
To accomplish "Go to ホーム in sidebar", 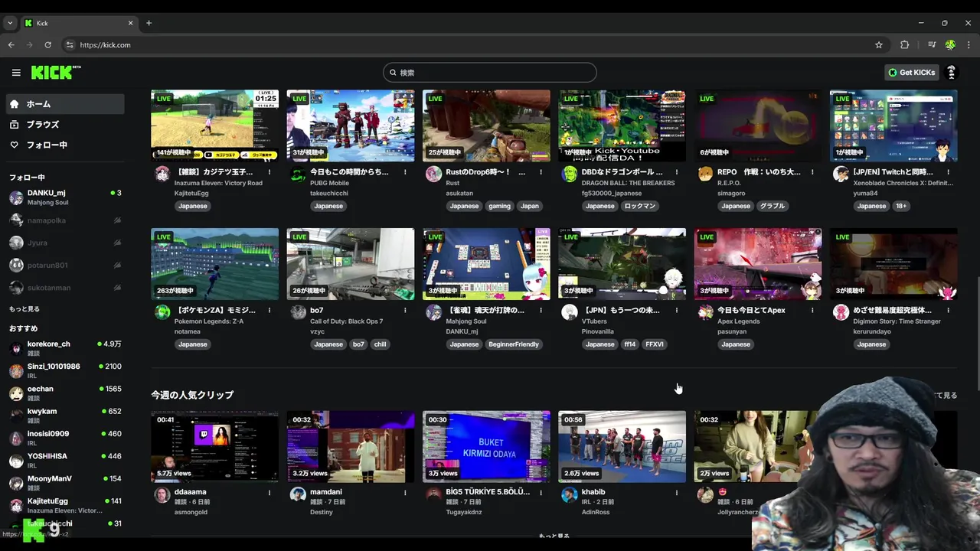I will pyautogui.click(x=65, y=104).
